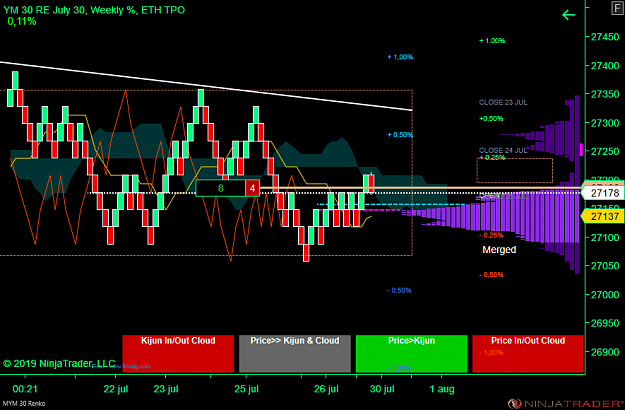Image resolution: width=625 pixels, height=410 pixels.
Task: Click the green 8 counter box
Action: tap(220, 188)
